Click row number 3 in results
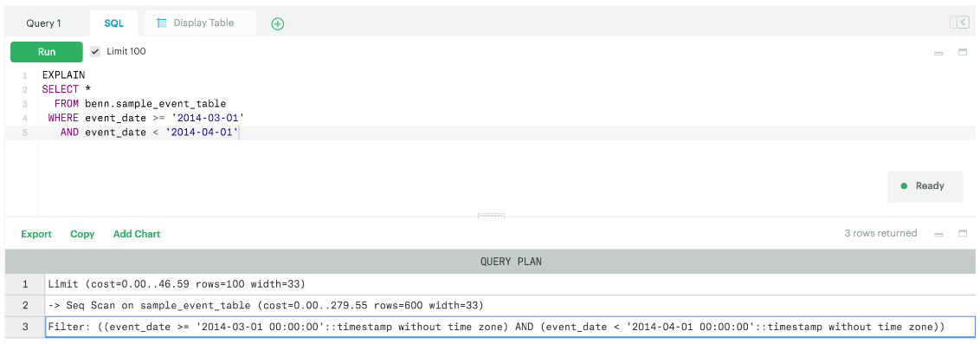Image resolution: width=980 pixels, height=344 pixels. pos(25,327)
